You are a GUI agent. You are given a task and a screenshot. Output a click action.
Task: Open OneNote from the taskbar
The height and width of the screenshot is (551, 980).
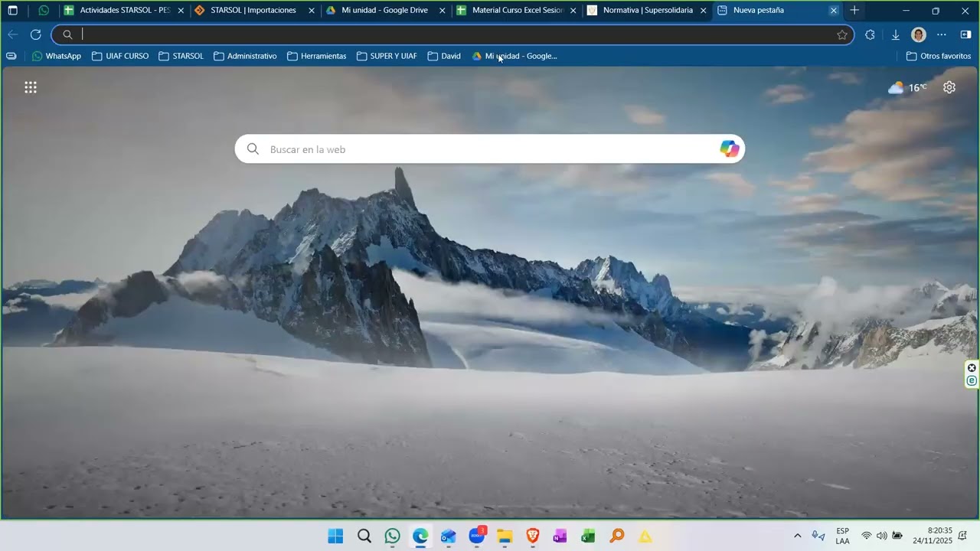click(560, 536)
